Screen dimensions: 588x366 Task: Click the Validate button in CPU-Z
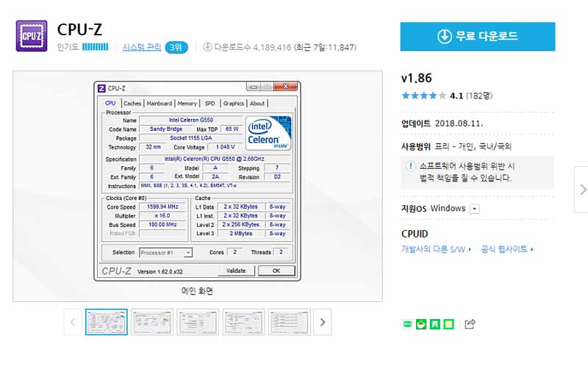pyautogui.click(x=236, y=270)
